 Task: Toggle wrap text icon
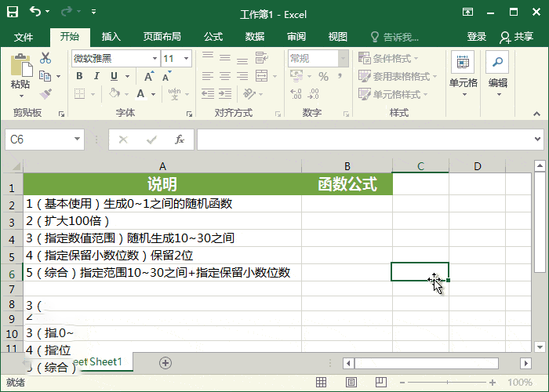(261, 57)
